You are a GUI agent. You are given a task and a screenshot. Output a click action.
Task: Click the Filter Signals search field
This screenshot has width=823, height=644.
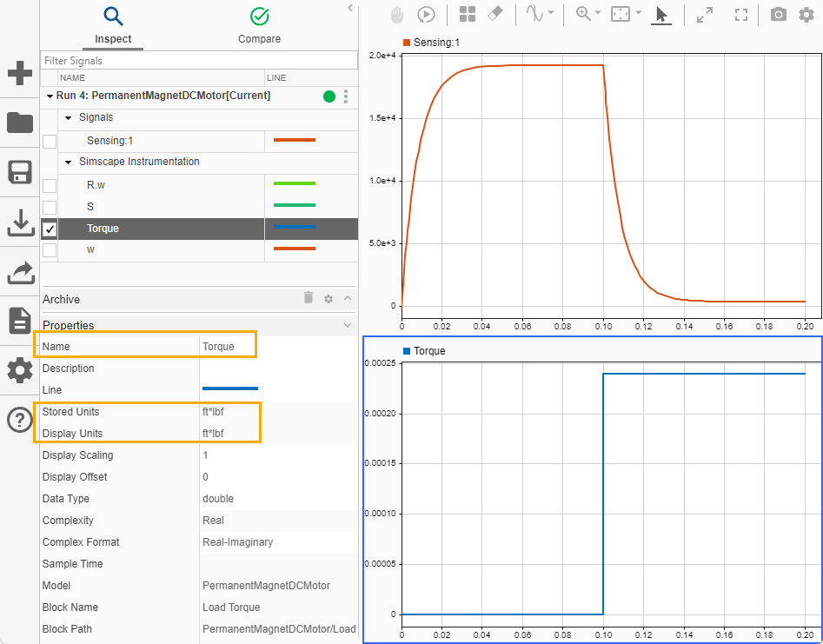pyautogui.click(x=199, y=61)
